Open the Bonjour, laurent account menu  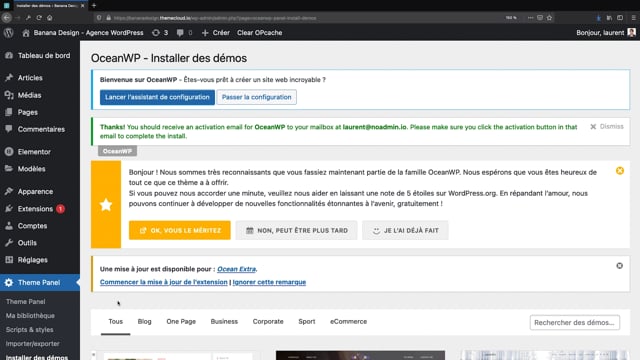click(606, 33)
